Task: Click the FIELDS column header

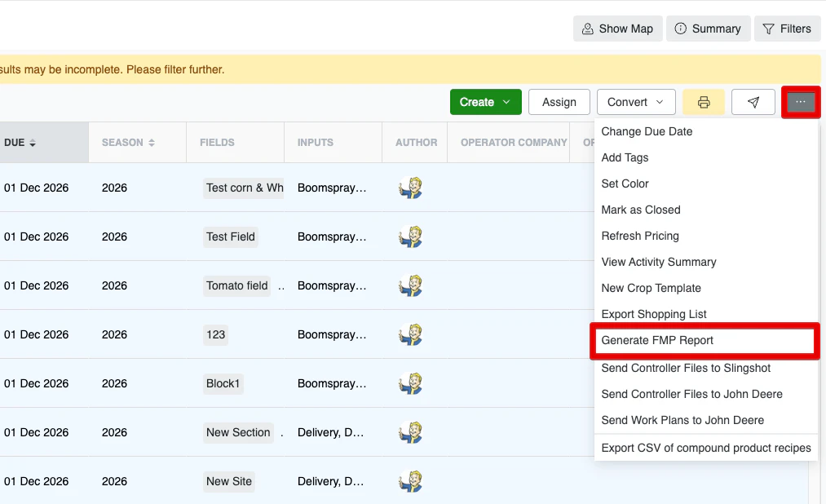Action: pyautogui.click(x=235, y=143)
